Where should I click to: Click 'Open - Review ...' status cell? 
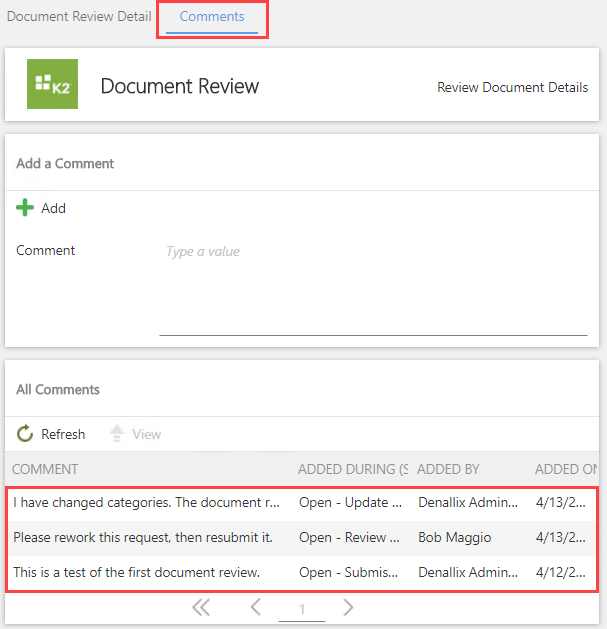tap(349, 537)
